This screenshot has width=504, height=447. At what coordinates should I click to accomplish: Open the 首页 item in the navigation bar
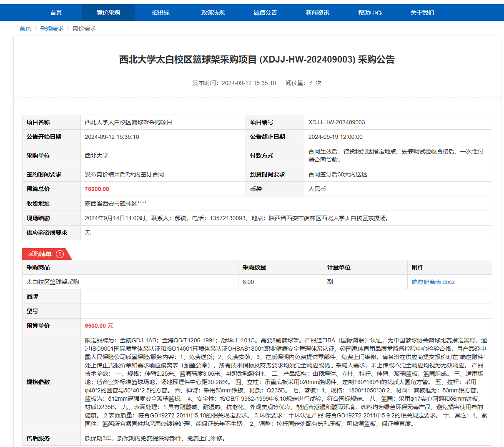point(56,13)
